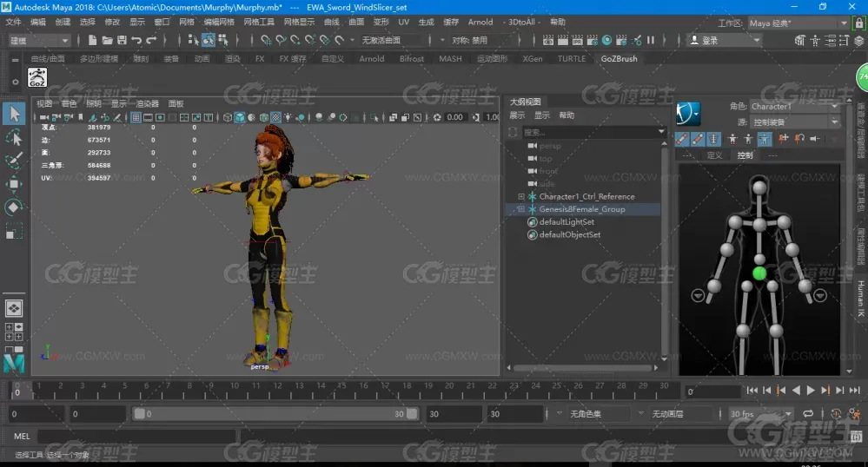Screen dimensions: 868x467
Task: Redo action arrow
Action: 151,40
